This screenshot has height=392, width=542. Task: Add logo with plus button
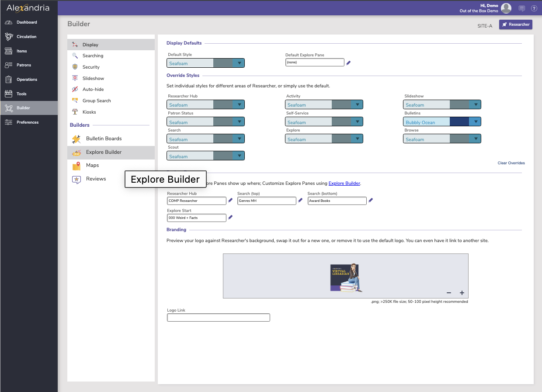pos(462,293)
